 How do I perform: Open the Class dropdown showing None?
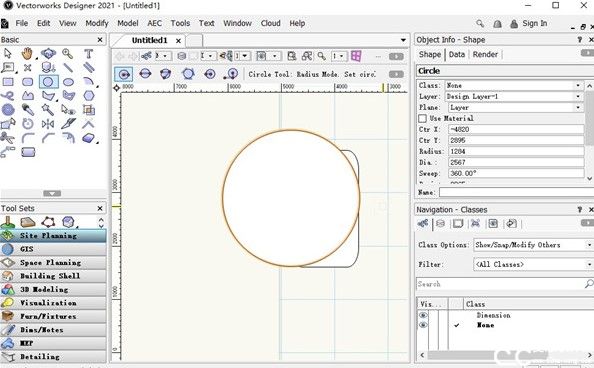[x=513, y=85]
